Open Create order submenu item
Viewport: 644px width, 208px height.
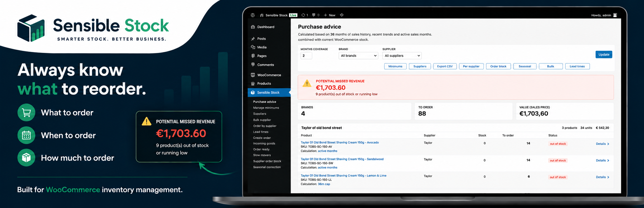pos(262,138)
